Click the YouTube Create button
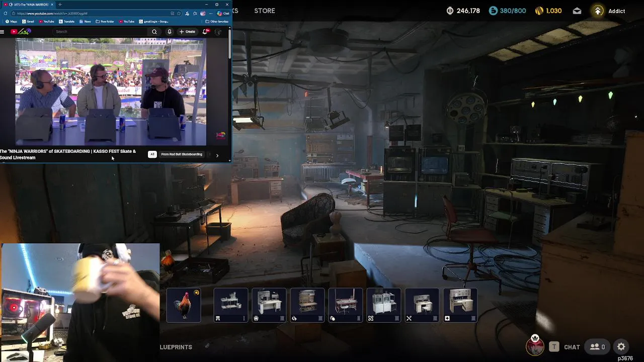Viewport: 644px width, 362px height. point(187,32)
